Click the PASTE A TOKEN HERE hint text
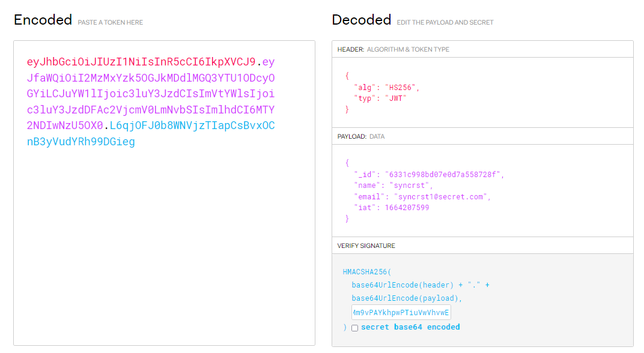644x353 pixels. pyautogui.click(x=110, y=22)
